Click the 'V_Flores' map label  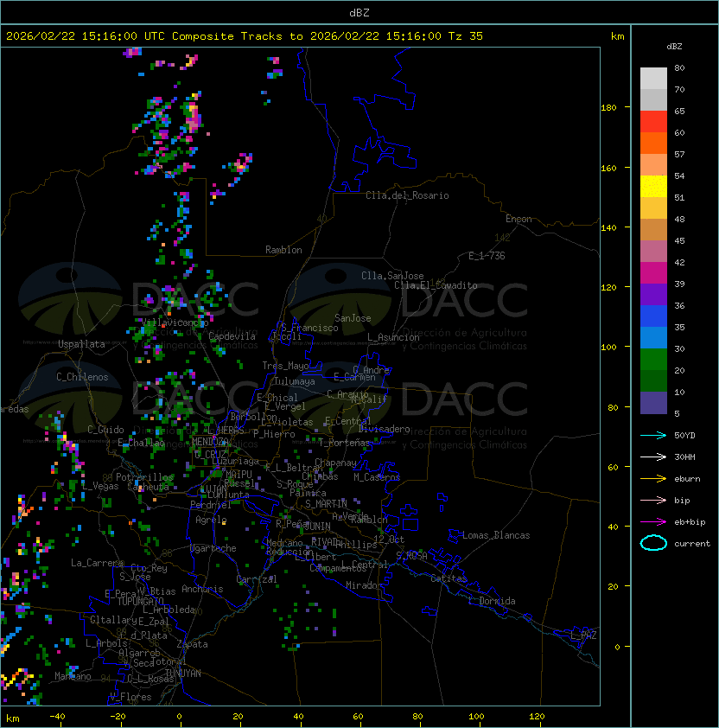tap(130, 697)
